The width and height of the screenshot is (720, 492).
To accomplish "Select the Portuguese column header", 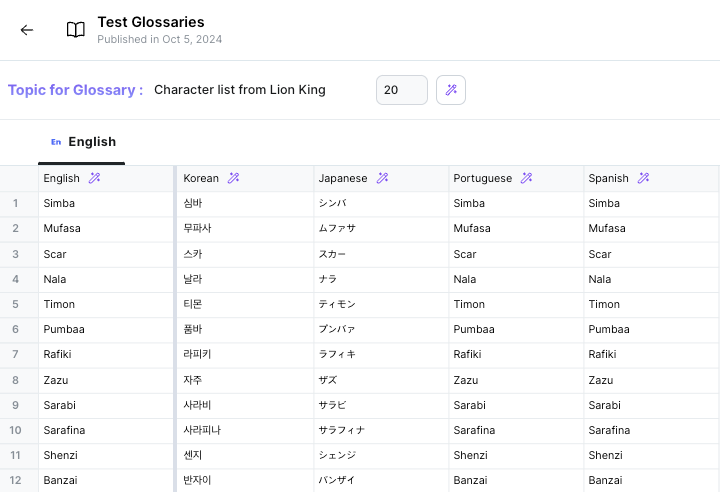I will coord(516,178).
